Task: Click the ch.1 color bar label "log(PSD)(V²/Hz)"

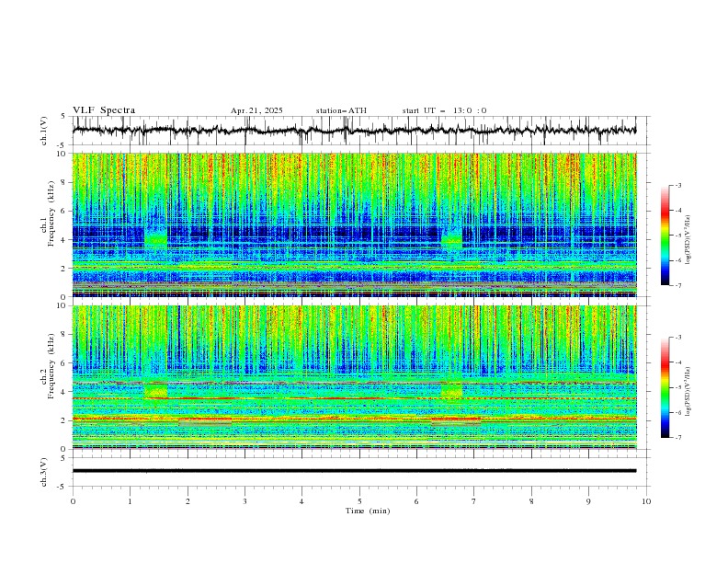Action: [688, 240]
